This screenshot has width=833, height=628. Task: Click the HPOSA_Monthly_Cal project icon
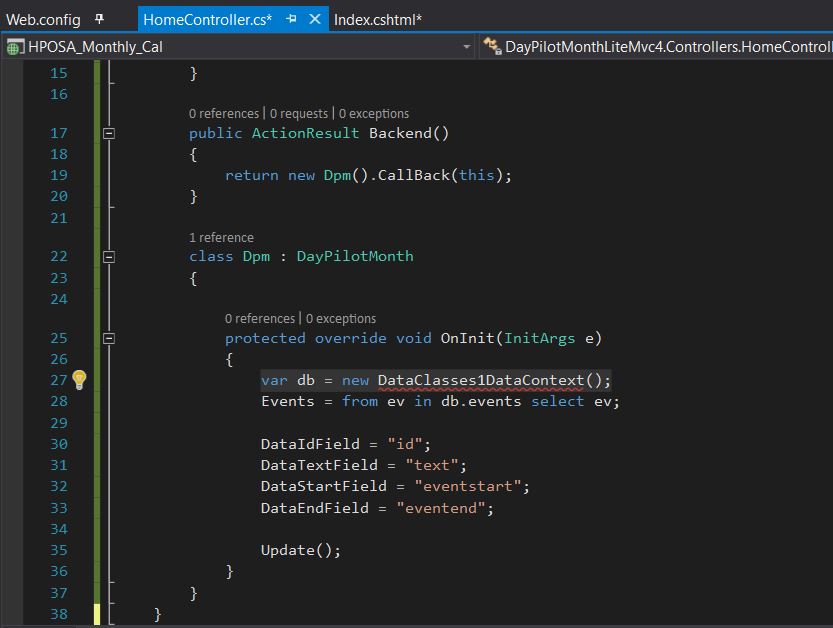click(x=14, y=47)
